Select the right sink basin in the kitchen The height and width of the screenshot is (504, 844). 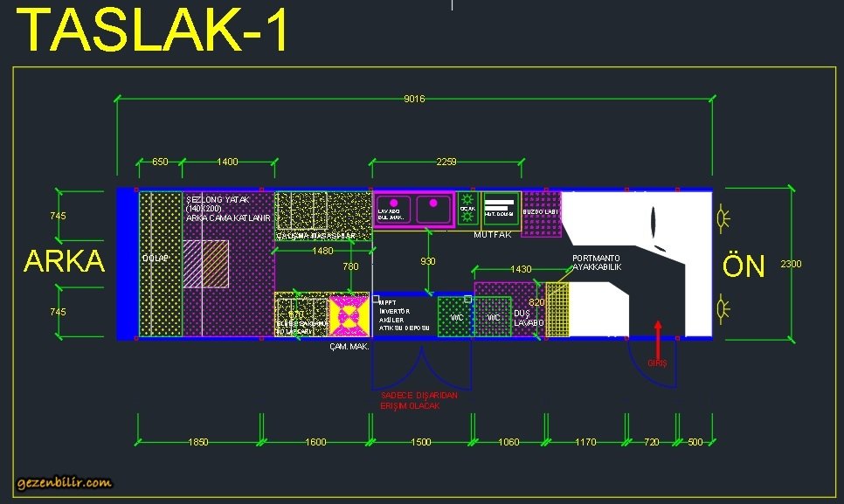tap(433, 210)
